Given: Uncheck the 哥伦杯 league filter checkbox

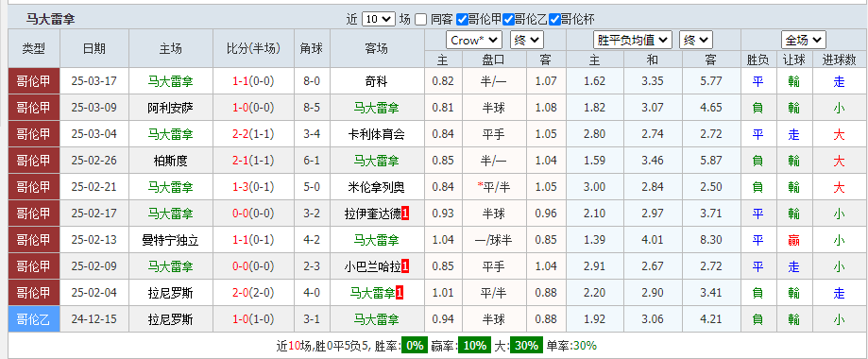Looking at the screenshot, I should tap(554, 20).
